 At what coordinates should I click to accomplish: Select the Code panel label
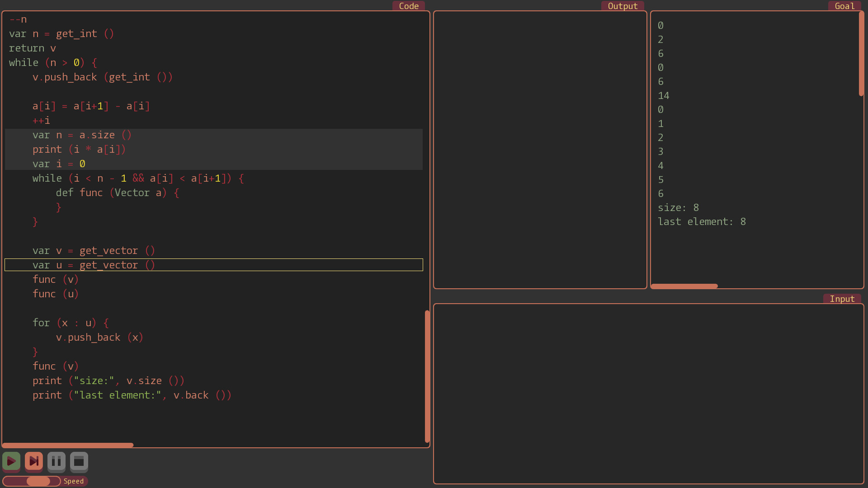(x=408, y=6)
